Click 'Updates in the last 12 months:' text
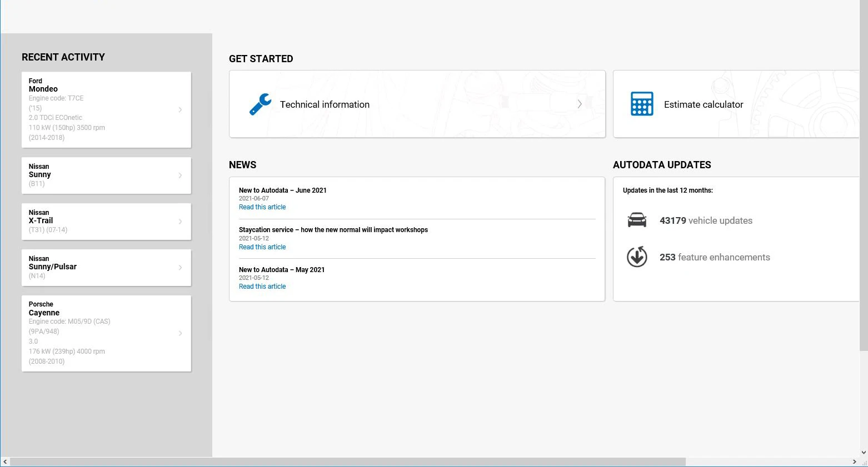Viewport: 868px width, 467px height. [x=668, y=190]
